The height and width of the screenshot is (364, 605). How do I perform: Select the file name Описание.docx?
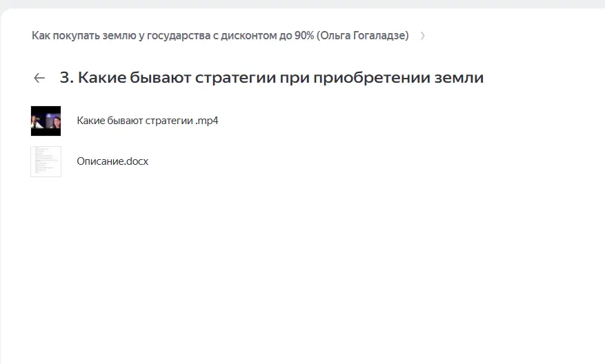(112, 161)
